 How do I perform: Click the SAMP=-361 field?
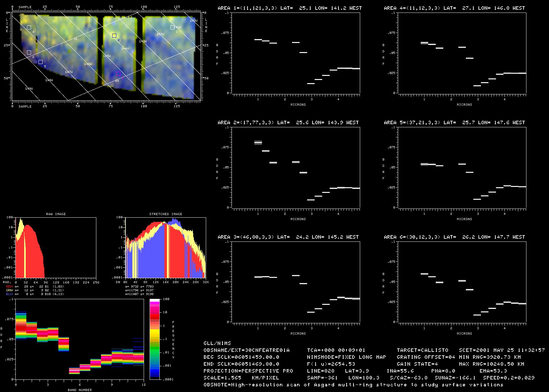coord(322,378)
